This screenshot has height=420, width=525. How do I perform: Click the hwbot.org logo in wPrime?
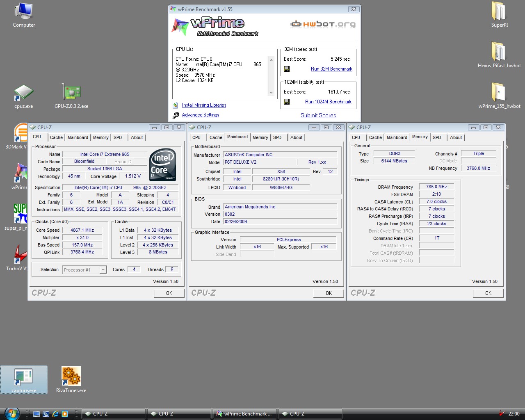tap(323, 24)
